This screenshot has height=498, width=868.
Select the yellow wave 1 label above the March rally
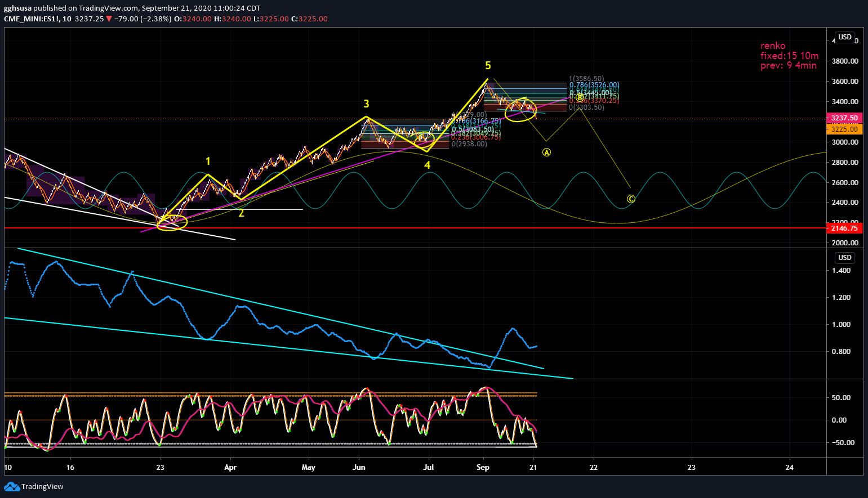point(208,161)
